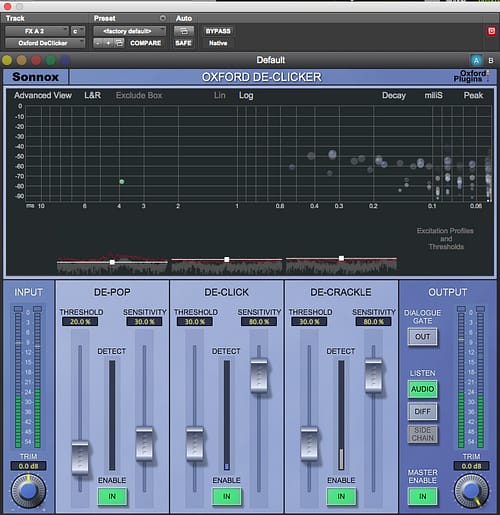
Task: Open the Oxford DeClicker plug-in selector
Action: [x=45, y=43]
